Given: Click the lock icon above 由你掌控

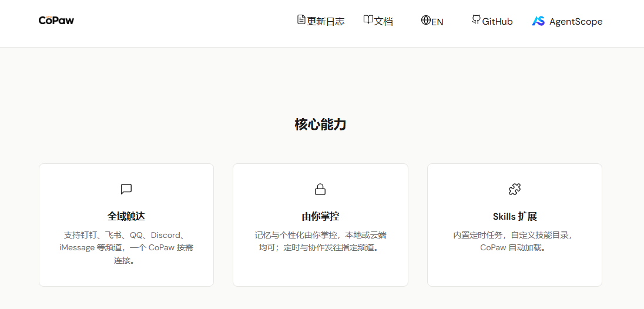Looking at the screenshot, I should 320,189.
